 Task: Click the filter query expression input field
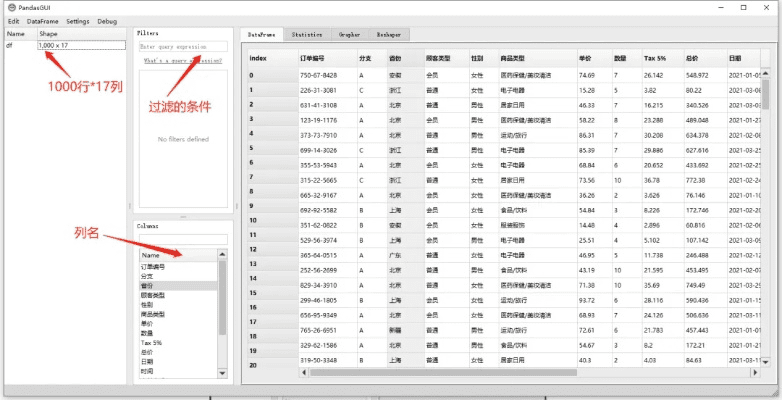(182, 46)
